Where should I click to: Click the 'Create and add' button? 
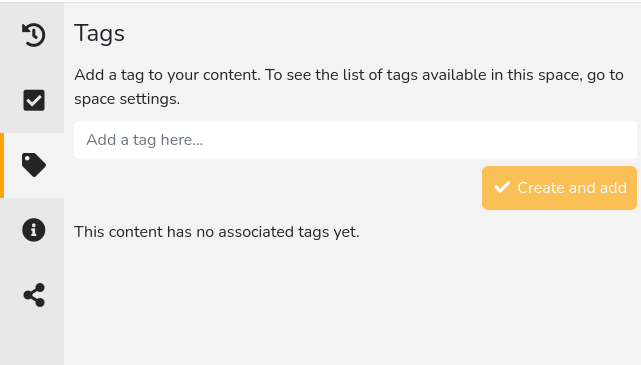559,188
